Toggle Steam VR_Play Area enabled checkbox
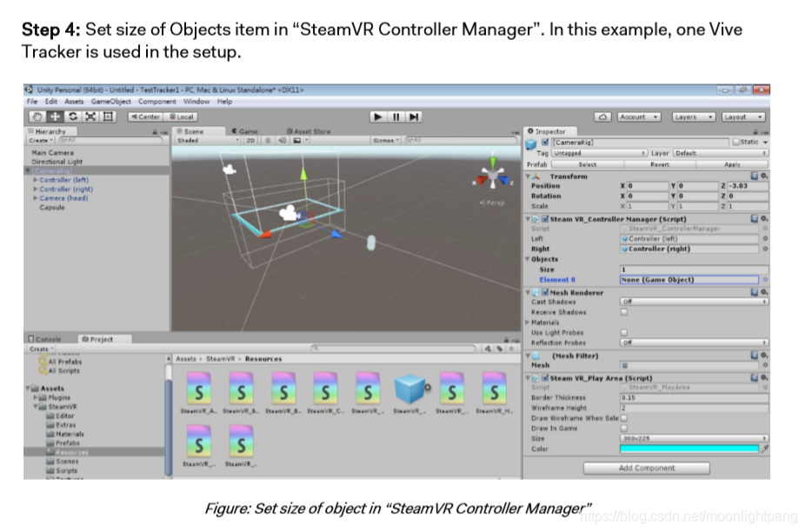Screen dimensions: 805x532 pos(545,378)
